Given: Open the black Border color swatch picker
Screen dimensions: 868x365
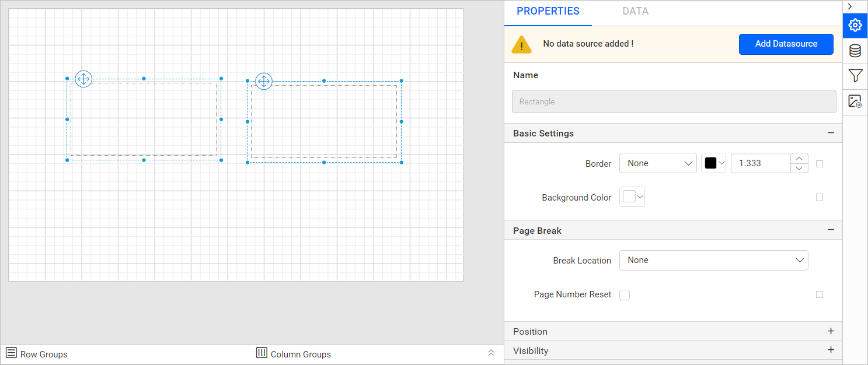Looking at the screenshot, I should pyautogui.click(x=713, y=164).
